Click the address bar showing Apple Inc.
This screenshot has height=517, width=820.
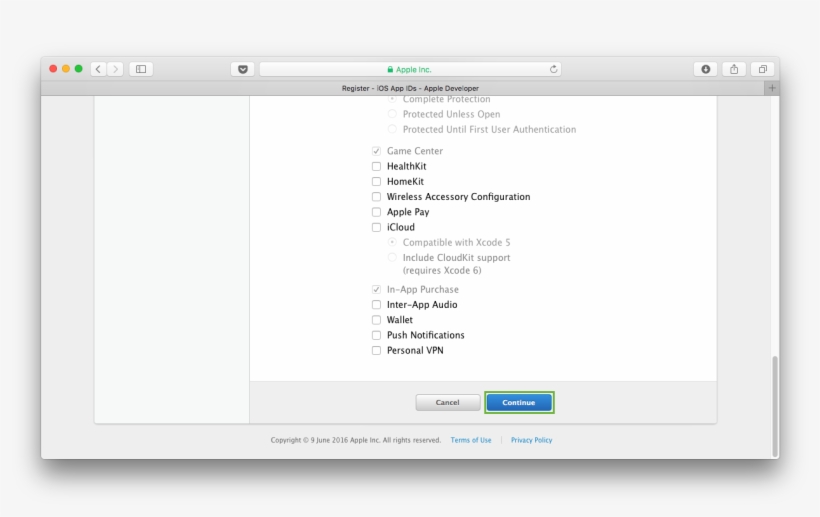coord(410,69)
